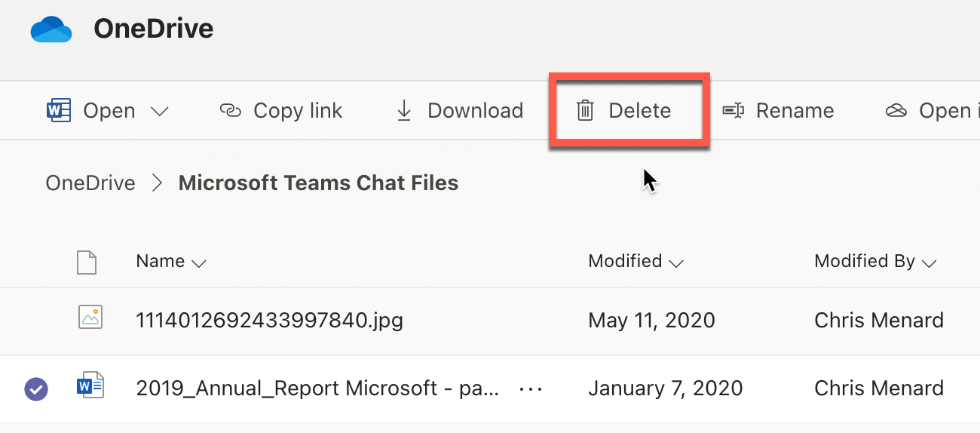Click the chain link icon for Copy link

tap(230, 111)
